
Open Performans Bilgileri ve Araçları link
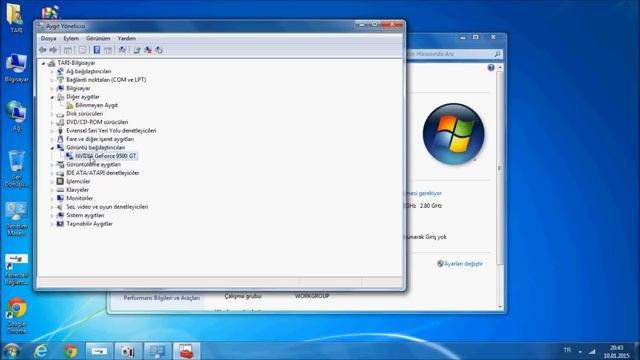coord(162,298)
